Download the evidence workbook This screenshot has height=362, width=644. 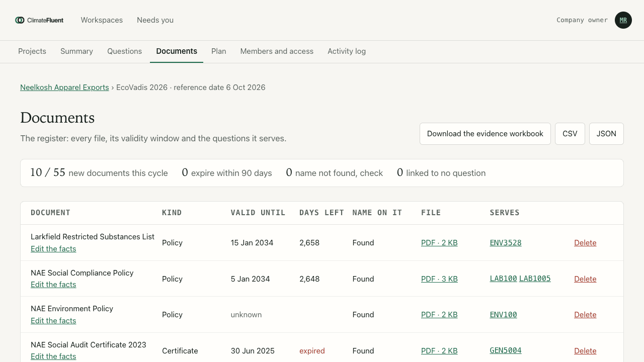coord(485,134)
